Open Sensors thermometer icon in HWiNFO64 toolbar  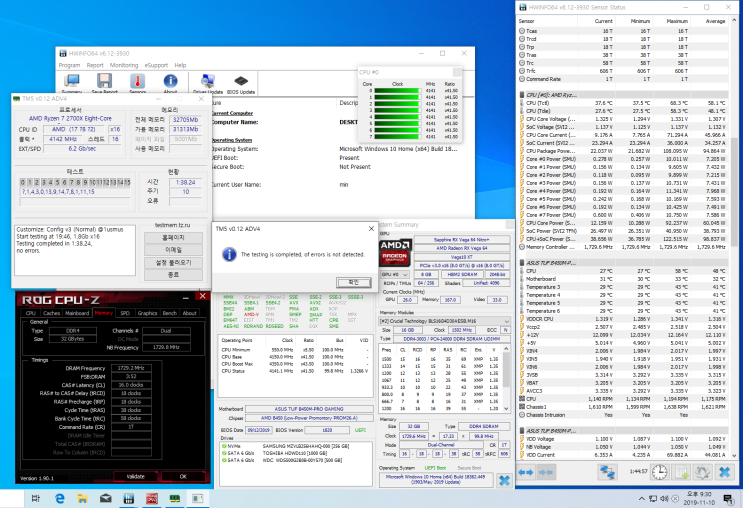coord(137,82)
